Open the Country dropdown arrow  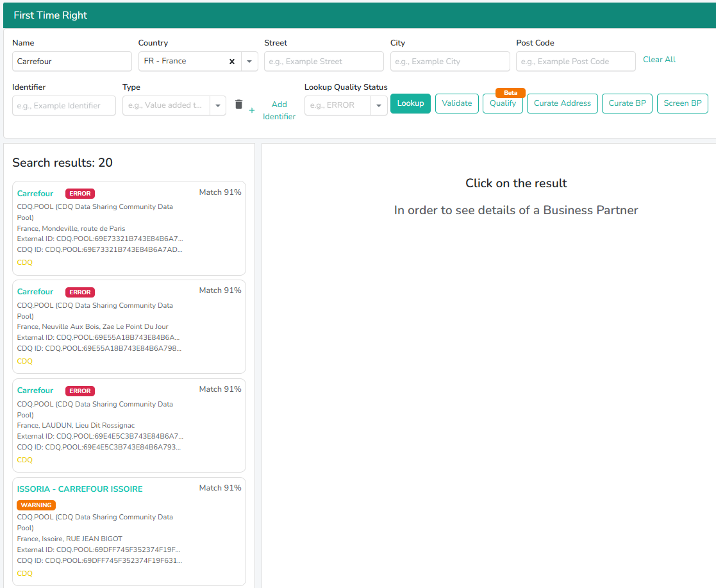click(249, 61)
